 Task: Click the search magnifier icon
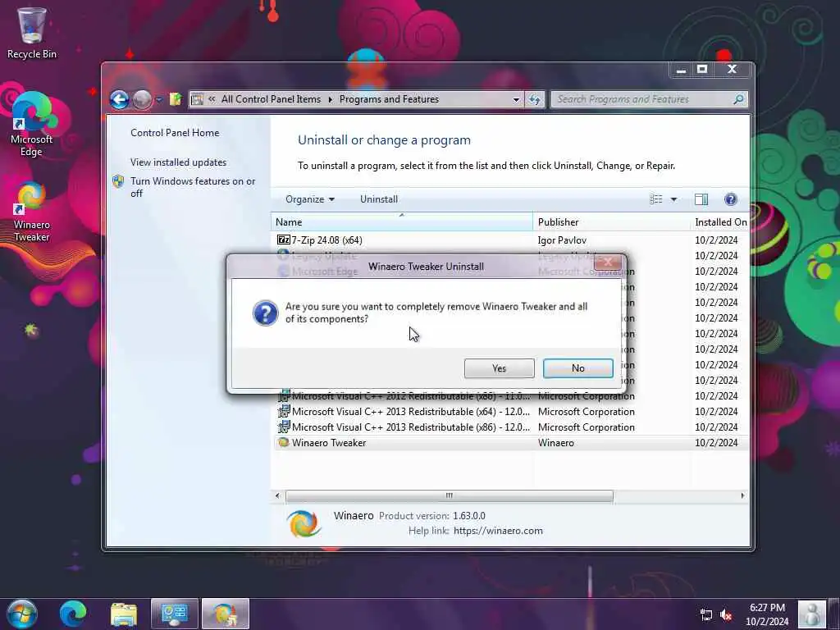[738, 99]
